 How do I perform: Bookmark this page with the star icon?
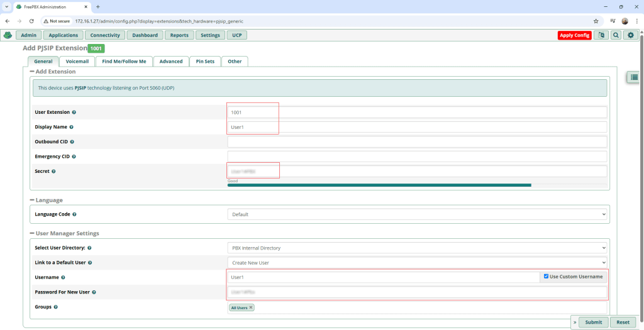click(x=596, y=21)
